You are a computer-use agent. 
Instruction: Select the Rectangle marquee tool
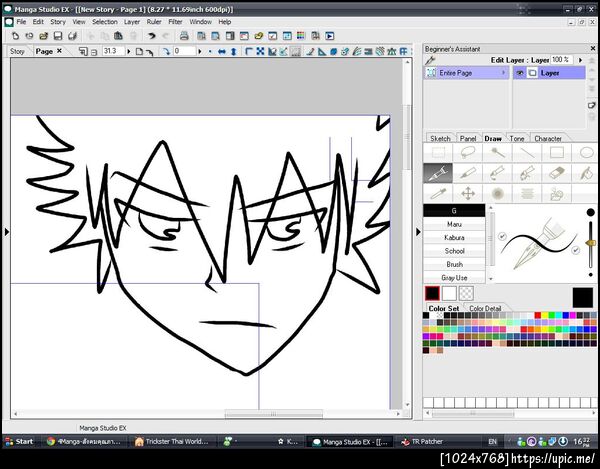438,153
